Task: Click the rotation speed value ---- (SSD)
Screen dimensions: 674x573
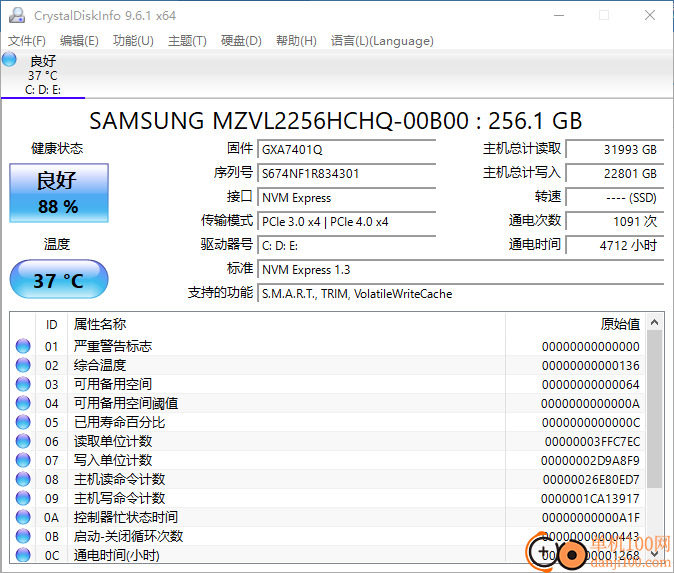Action: [615, 197]
